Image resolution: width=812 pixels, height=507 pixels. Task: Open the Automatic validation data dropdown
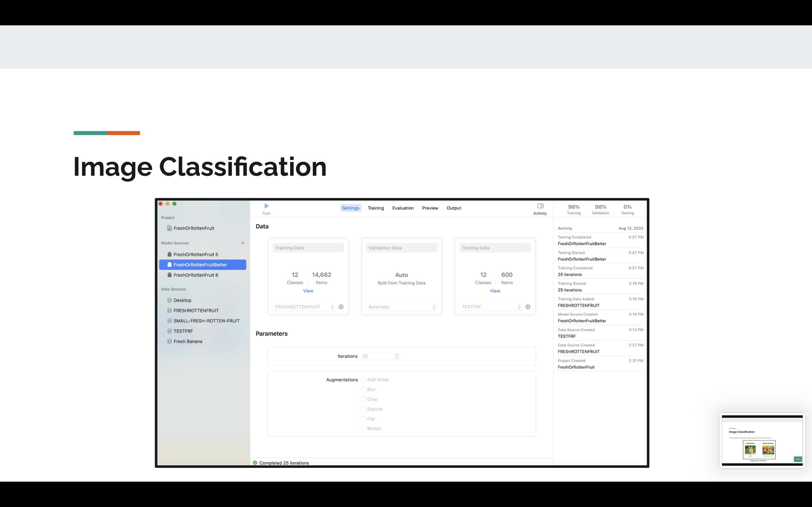point(401,307)
